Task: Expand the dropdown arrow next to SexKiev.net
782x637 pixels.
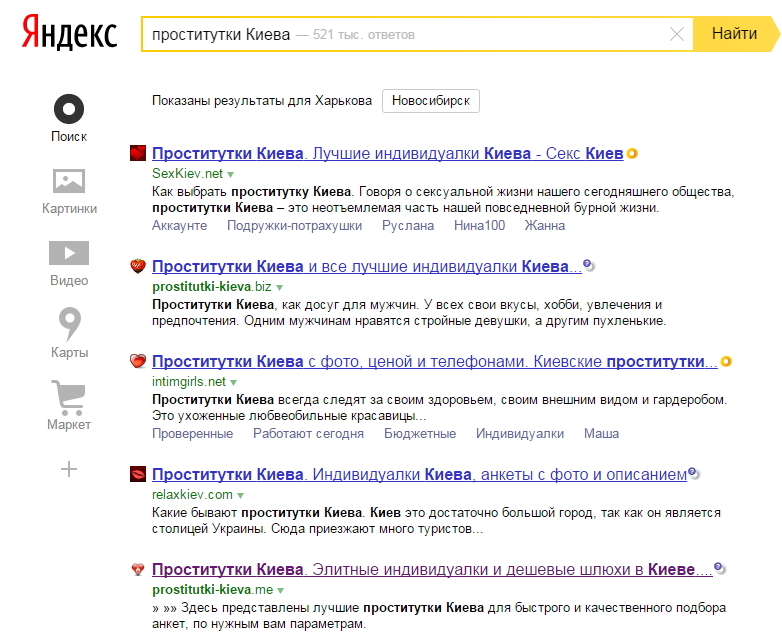Action: tap(230, 175)
